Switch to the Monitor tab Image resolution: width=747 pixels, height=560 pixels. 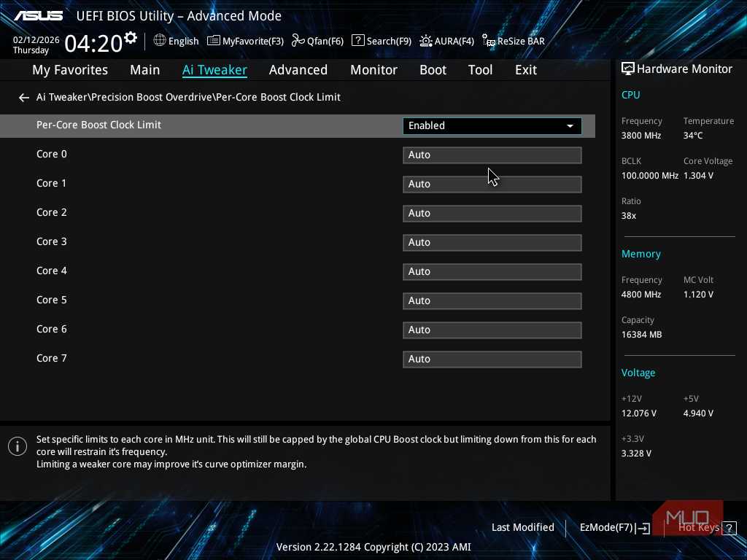click(x=373, y=70)
